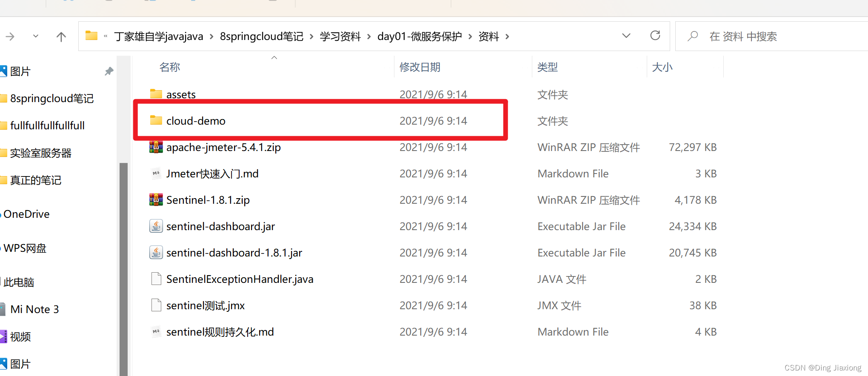Screen dimensions: 868x376
Task: Click the Forward navigation arrow
Action: click(x=10, y=37)
